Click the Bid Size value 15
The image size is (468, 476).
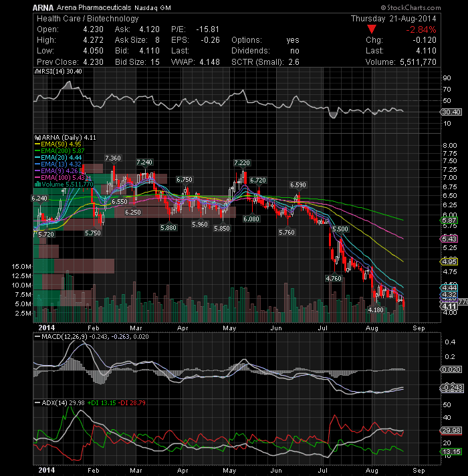point(155,62)
